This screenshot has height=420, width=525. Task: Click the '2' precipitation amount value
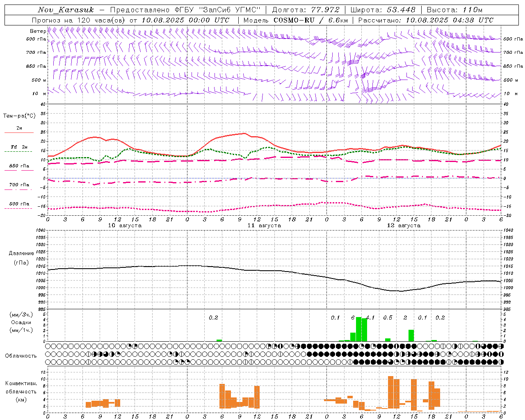(x=405, y=317)
